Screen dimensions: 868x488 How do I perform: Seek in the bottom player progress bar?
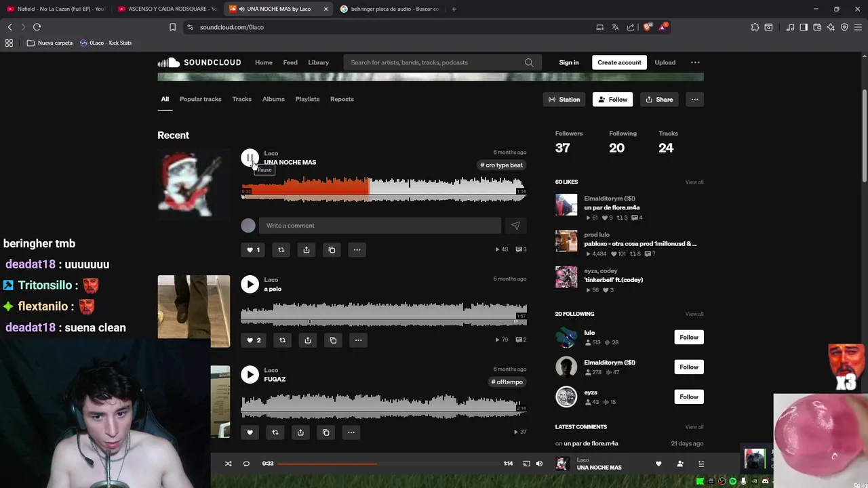(389, 464)
